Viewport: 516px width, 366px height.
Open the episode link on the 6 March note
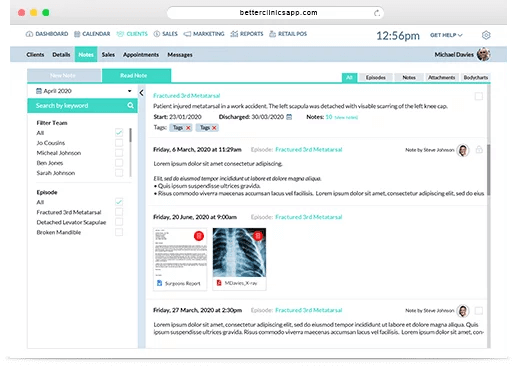(x=309, y=149)
